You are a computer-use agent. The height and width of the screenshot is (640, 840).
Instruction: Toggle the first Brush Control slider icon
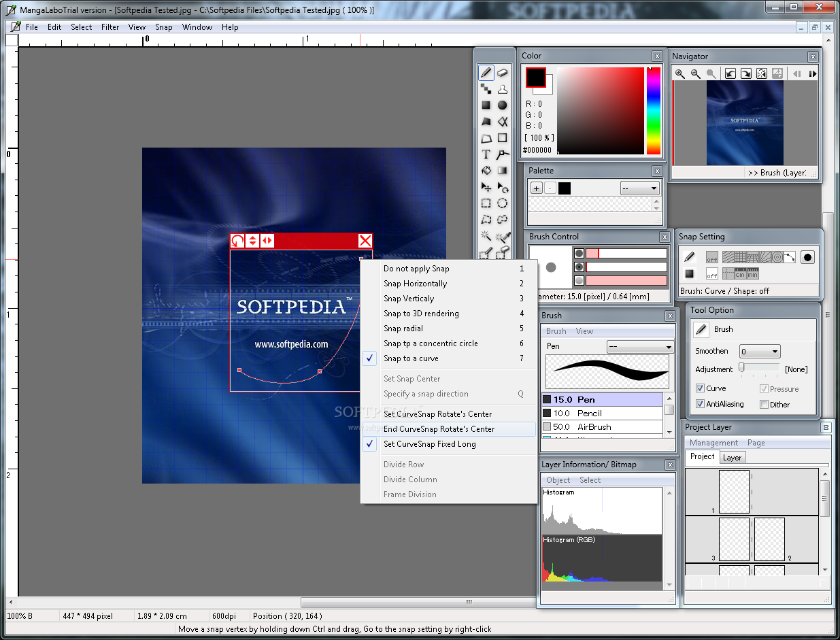(579, 253)
